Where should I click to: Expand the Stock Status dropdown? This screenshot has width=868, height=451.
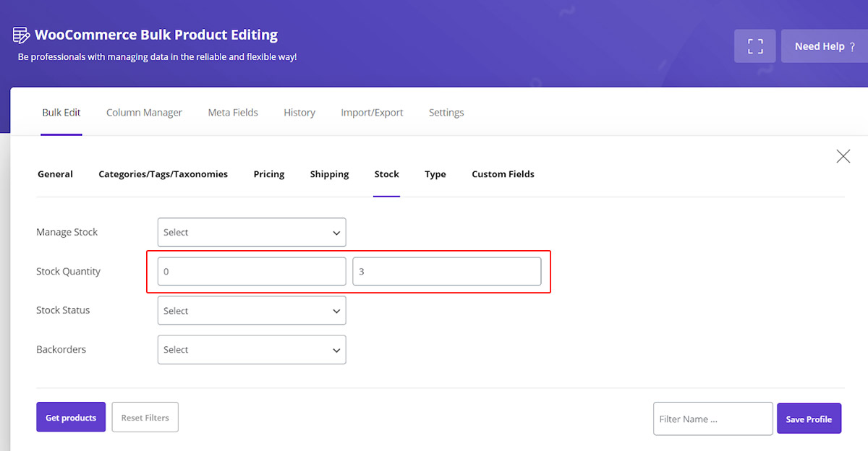click(252, 311)
